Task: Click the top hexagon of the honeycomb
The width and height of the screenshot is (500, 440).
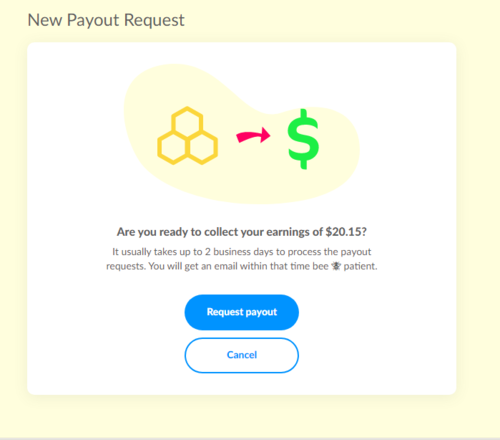Action: [x=187, y=122]
